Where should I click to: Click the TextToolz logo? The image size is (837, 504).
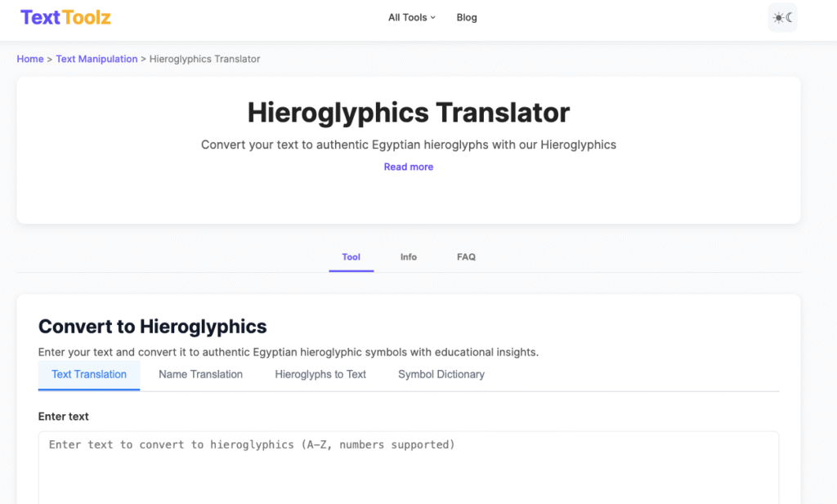pyautogui.click(x=65, y=16)
